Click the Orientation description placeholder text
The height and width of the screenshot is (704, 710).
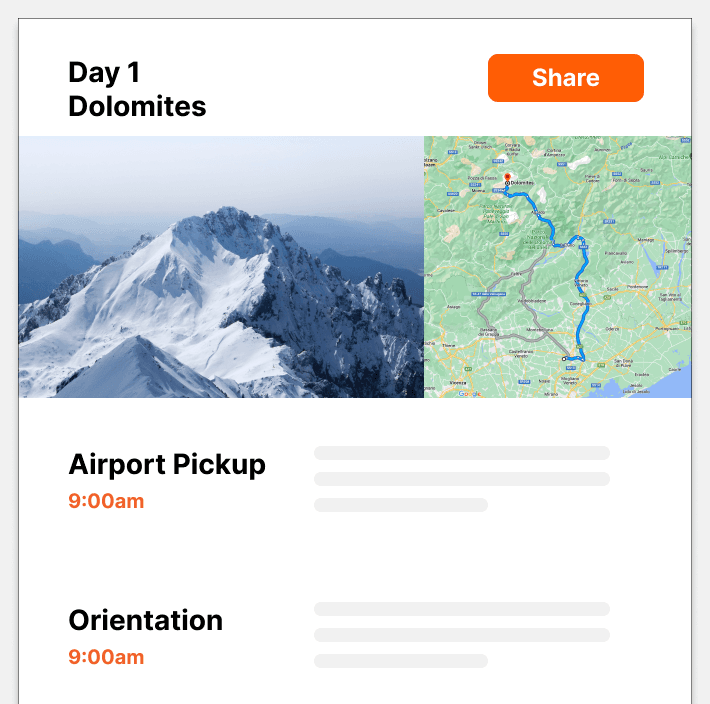[461, 634]
